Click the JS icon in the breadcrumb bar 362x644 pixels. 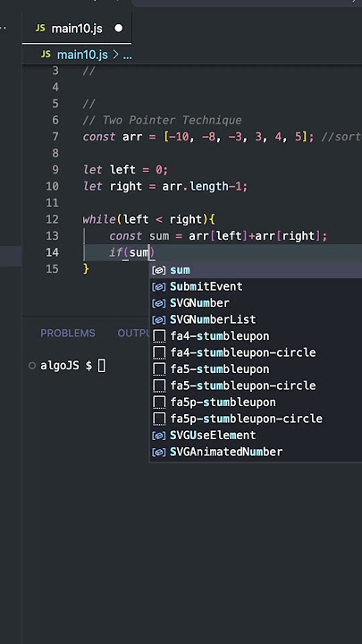[46, 55]
